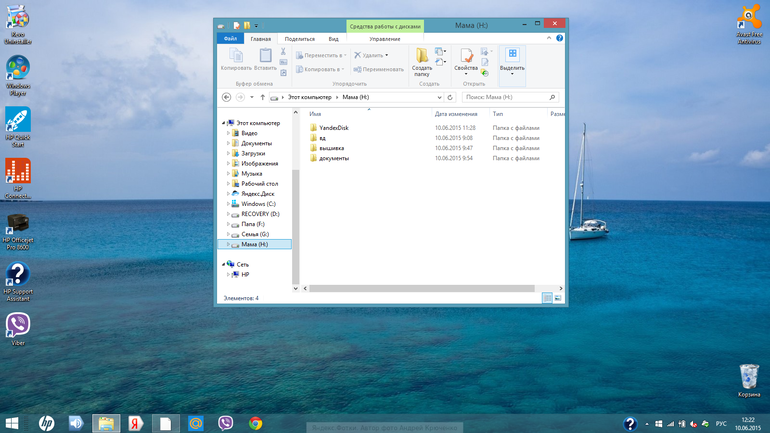The image size is (770, 433).
Task: Launch Viber from the taskbar
Action: [225, 423]
